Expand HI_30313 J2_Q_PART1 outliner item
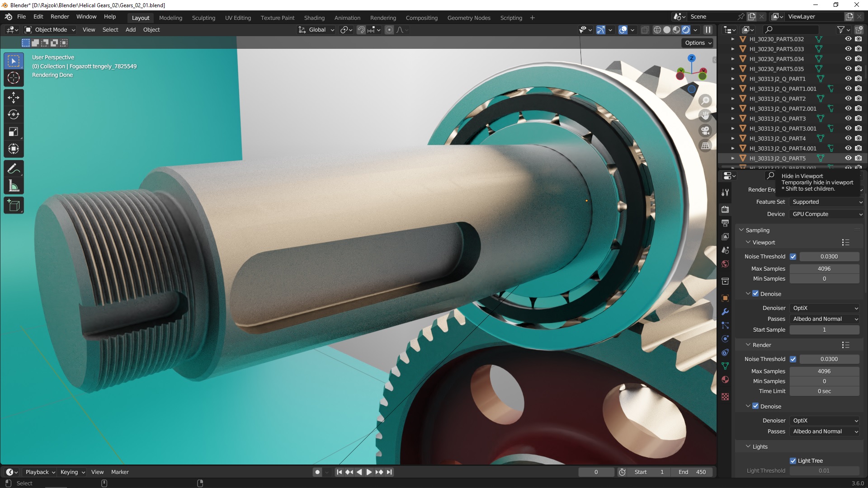This screenshot has height=488, width=868. [733, 79]
